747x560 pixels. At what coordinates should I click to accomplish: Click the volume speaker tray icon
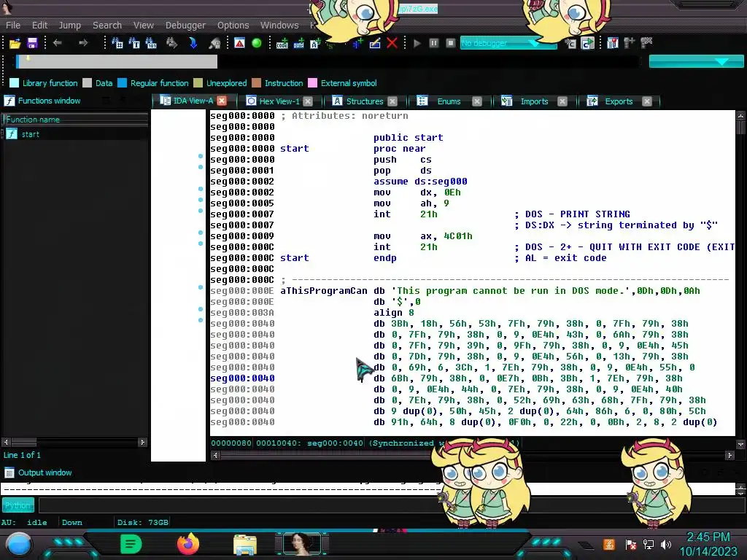666,545
